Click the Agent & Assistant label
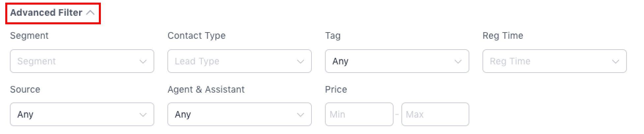Image resolution: width=644 pixels, height=134 pixels. [206, 89]
